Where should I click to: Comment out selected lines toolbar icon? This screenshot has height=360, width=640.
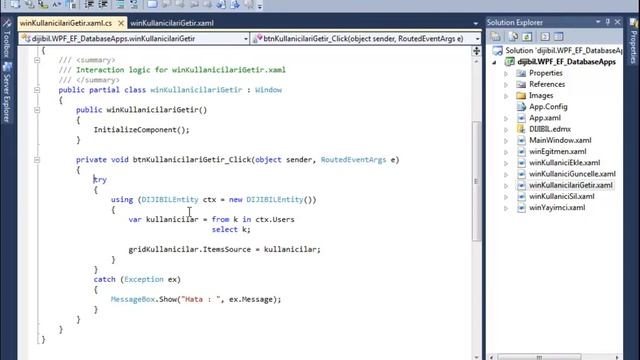point(120,4)
